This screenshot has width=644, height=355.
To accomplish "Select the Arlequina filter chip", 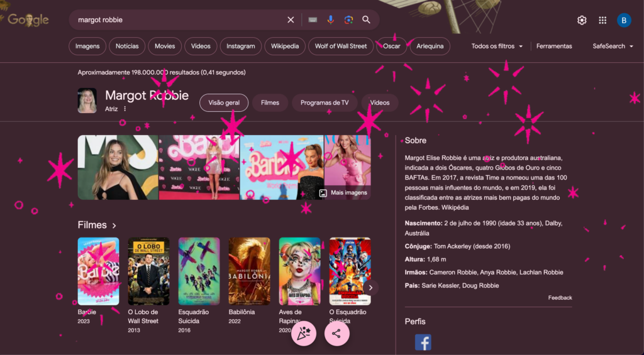I will pyautogui.click(x=430, y=46).
